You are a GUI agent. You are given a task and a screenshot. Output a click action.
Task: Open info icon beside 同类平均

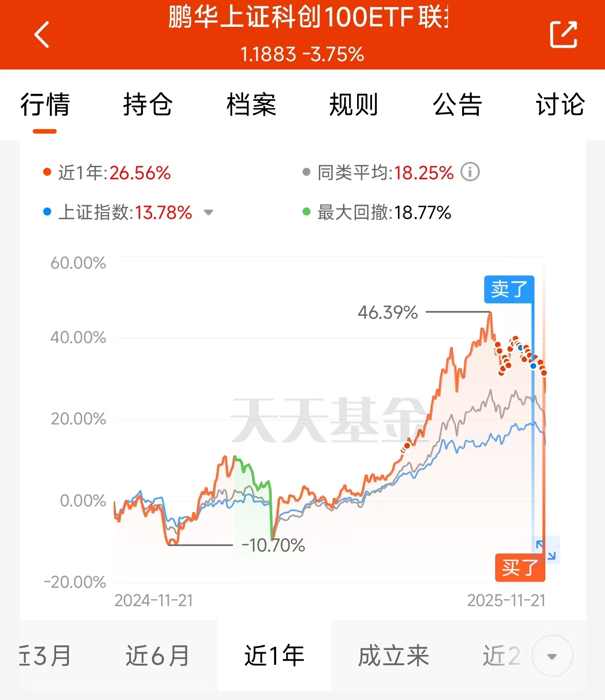[x=470, y=172]
